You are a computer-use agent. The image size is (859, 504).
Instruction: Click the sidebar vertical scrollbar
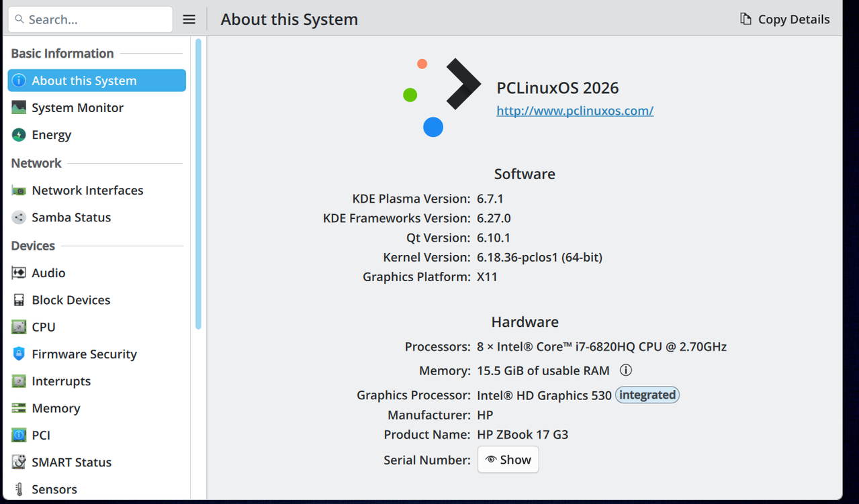coord(198,184)
